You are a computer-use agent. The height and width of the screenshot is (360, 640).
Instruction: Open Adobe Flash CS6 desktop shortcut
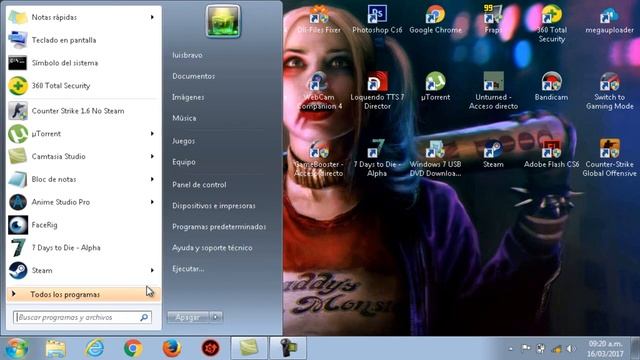(x=551, y=154)
